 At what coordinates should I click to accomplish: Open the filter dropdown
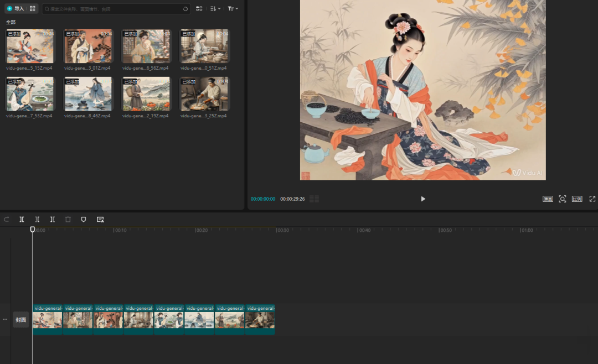233,8
